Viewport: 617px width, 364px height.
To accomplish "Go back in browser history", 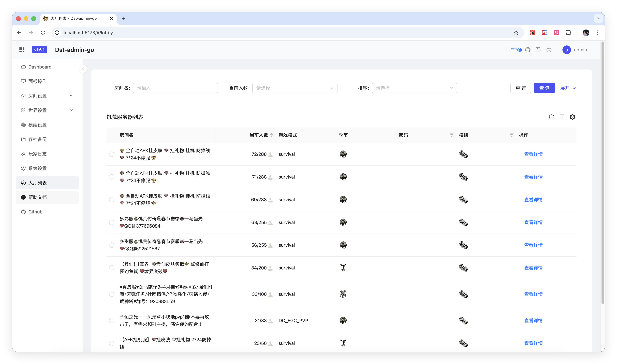I will pos(19,33).
